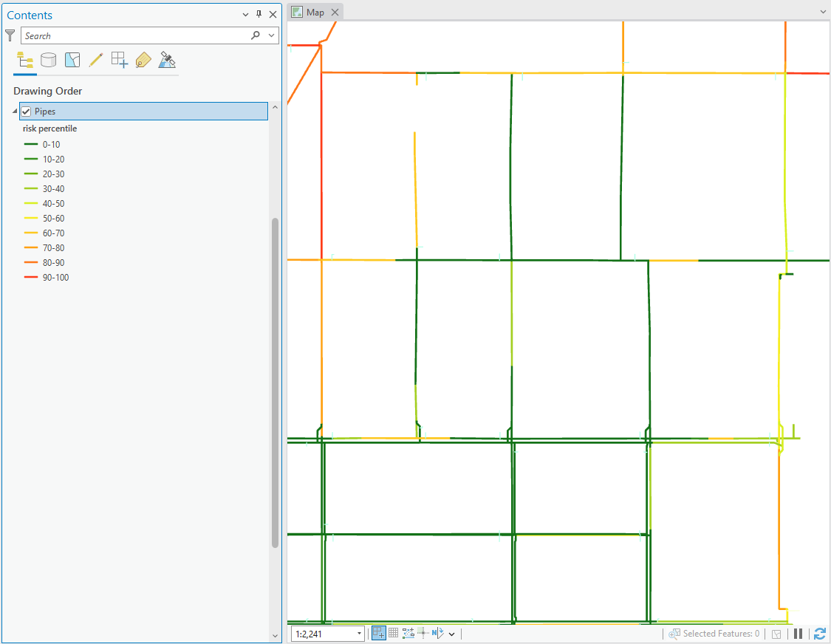Image resolution: width=831 pixels, height=644 pixels.
Task: Uncheck the Pipes layer visibility checkbox
Action: coord(27,112)
